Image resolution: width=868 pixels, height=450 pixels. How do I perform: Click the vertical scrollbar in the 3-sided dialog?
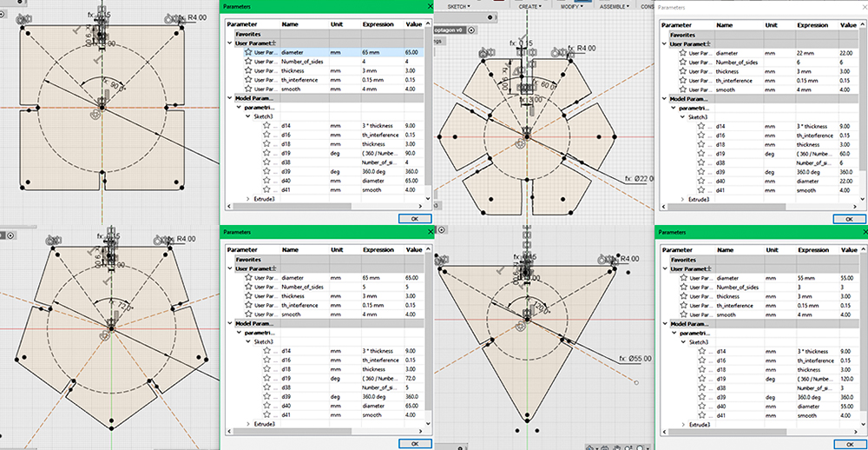(x=865, y=341)
